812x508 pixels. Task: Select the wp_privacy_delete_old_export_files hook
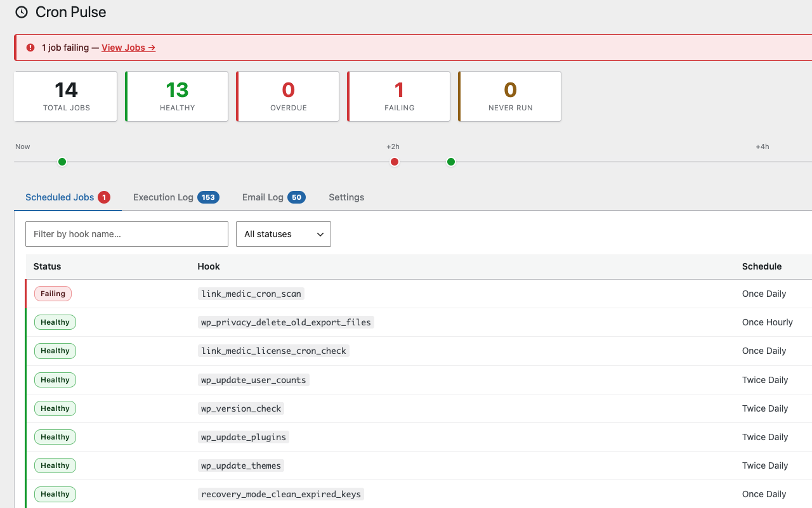(x=286, y=322)
